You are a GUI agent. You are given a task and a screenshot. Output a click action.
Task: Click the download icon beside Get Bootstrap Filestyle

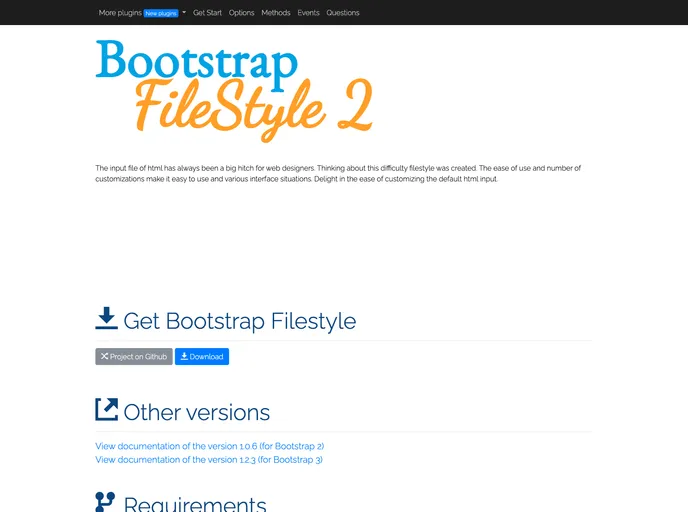coord(106,319)
